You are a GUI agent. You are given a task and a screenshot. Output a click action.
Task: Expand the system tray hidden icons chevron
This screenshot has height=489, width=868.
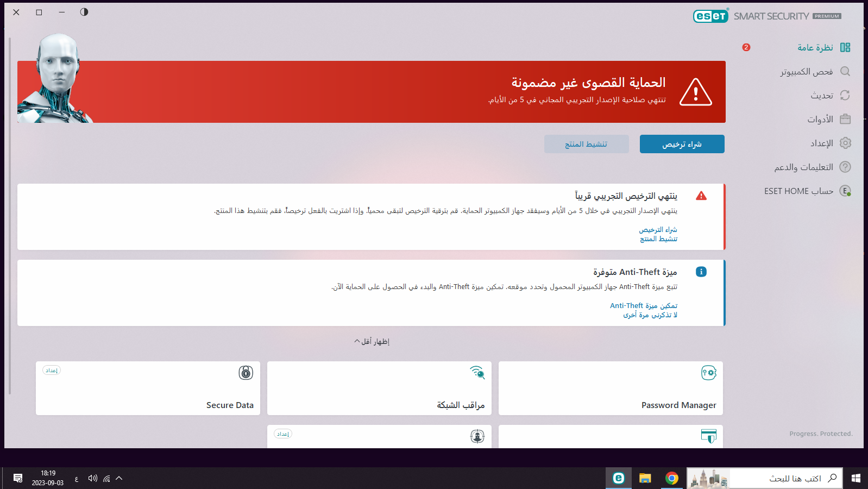coord(119,478)
